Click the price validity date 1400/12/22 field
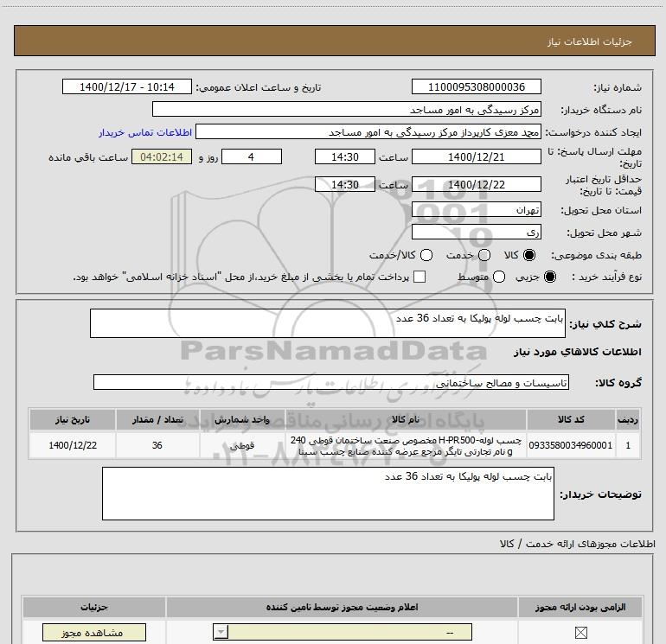The width and height of the screenshot is (666, 644). coord(476,184)
